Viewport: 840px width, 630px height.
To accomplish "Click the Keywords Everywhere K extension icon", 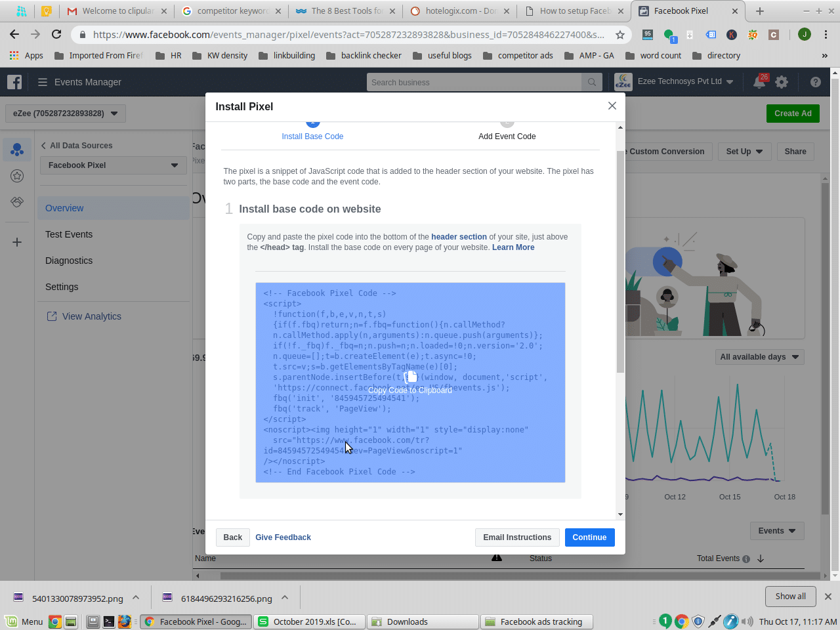I will pyautogui.click(x=732, y=35).
